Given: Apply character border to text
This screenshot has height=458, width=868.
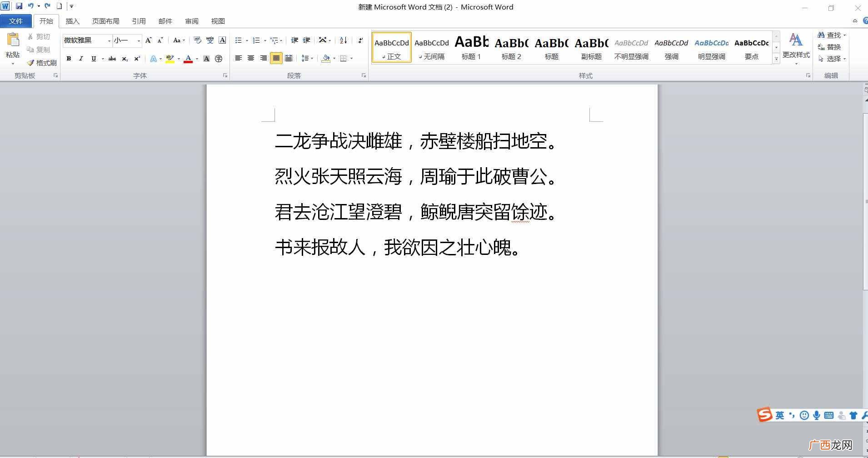Looking at the screenshot, I should pyautogui.click(x=222, y=40).
